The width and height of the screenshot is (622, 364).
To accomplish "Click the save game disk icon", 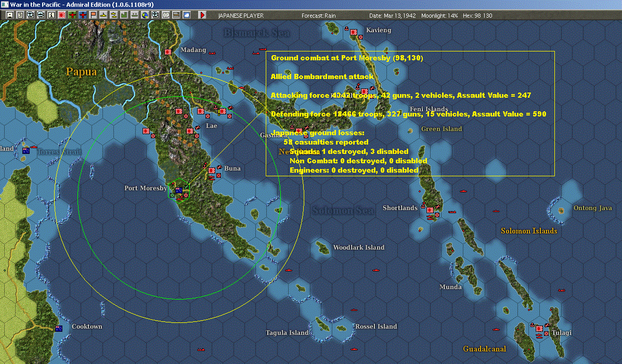I will tap(10, 15).
